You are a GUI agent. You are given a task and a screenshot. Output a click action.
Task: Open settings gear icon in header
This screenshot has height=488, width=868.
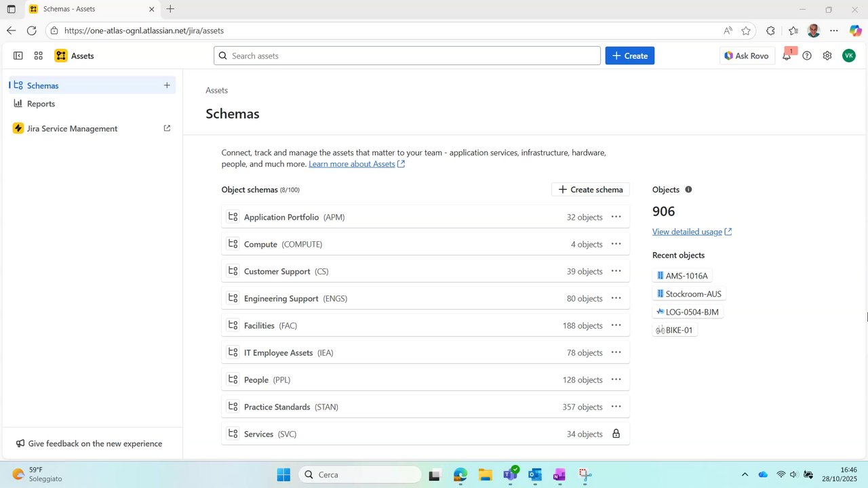tap(827, 56)
